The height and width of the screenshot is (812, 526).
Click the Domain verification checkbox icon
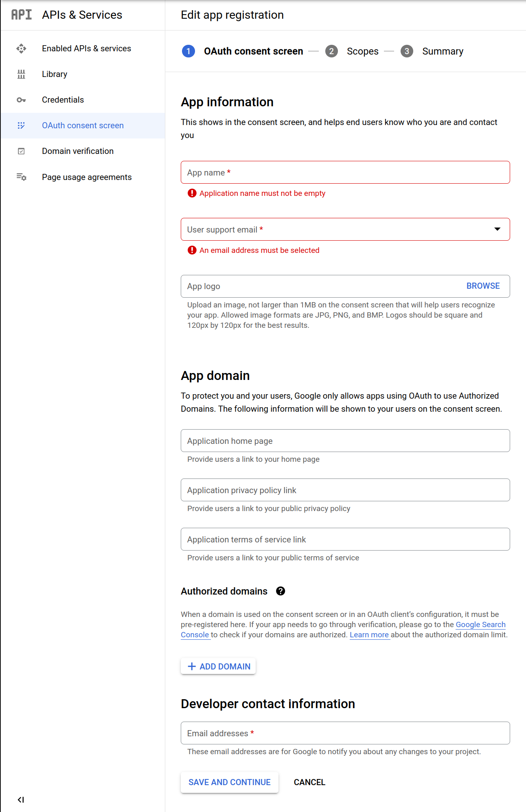click(21, 151)
